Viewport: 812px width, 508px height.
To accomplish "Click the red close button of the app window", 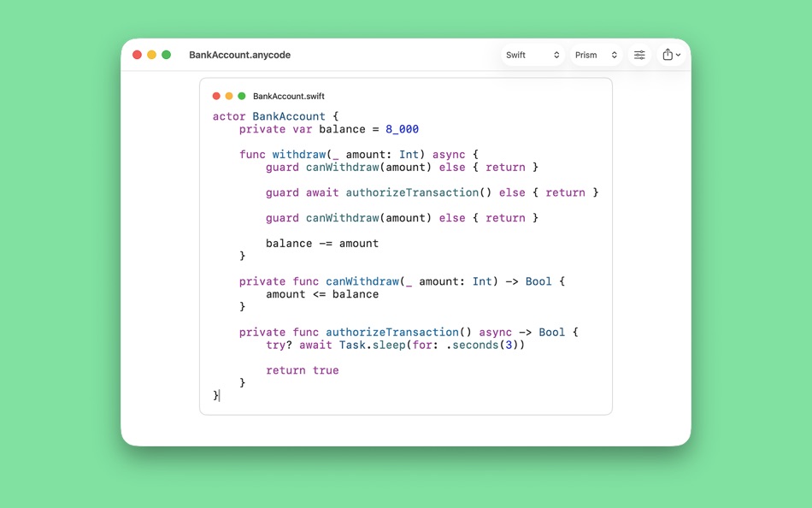I will 137,54.
